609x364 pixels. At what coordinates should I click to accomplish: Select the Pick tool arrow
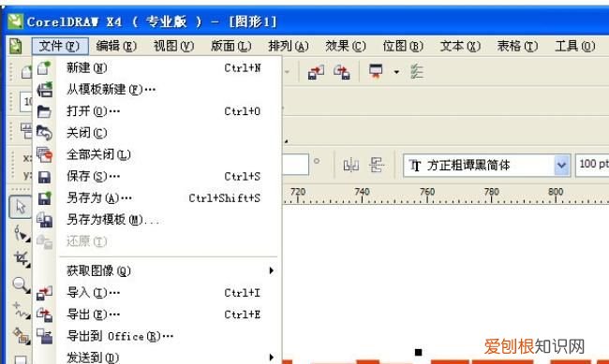[21, 207]
